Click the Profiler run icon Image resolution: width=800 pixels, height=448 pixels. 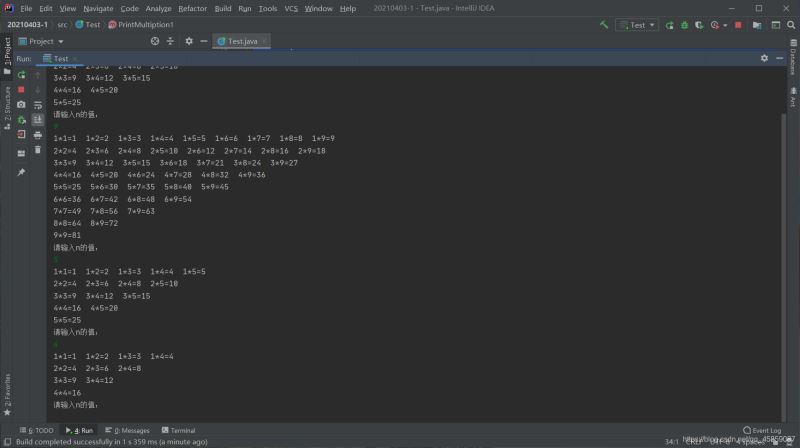coord(715,25)
